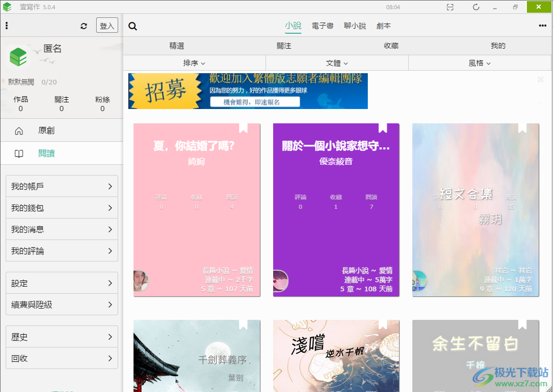Select the 精選 sub-tab
554x392 pixels.
click(176, 46)
